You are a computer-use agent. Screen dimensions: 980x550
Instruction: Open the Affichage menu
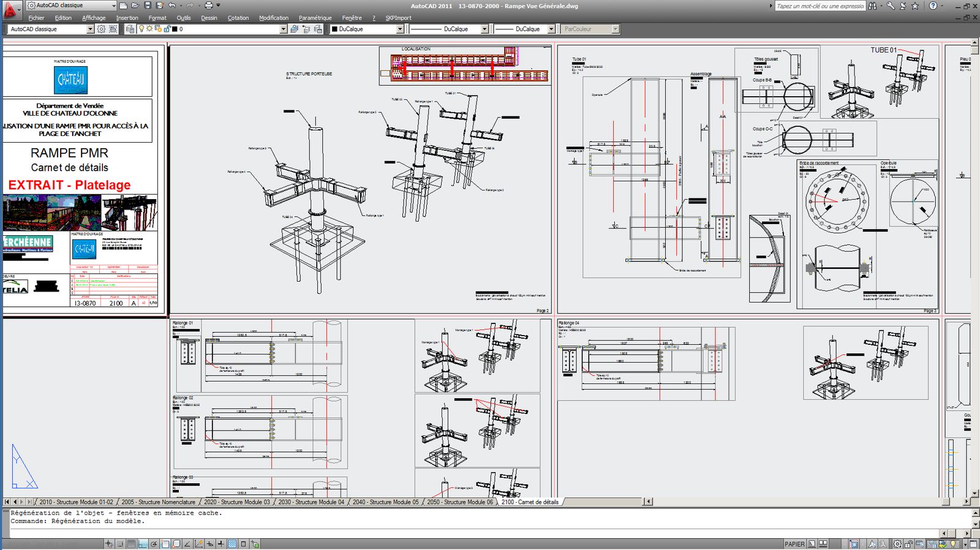click(x=94, y=18)
